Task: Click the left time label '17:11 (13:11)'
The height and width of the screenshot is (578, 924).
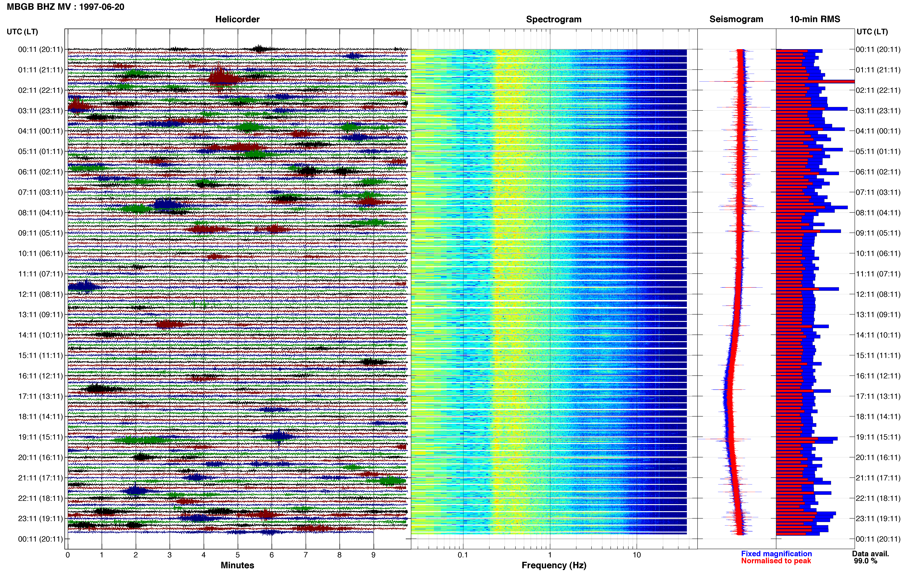Action: coord(41,396)
